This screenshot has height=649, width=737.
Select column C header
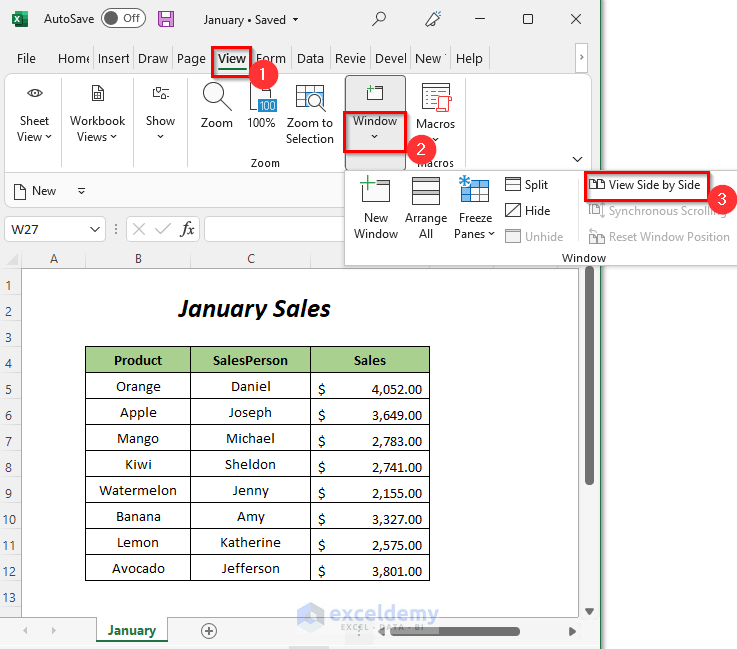(x=251, y=259)
